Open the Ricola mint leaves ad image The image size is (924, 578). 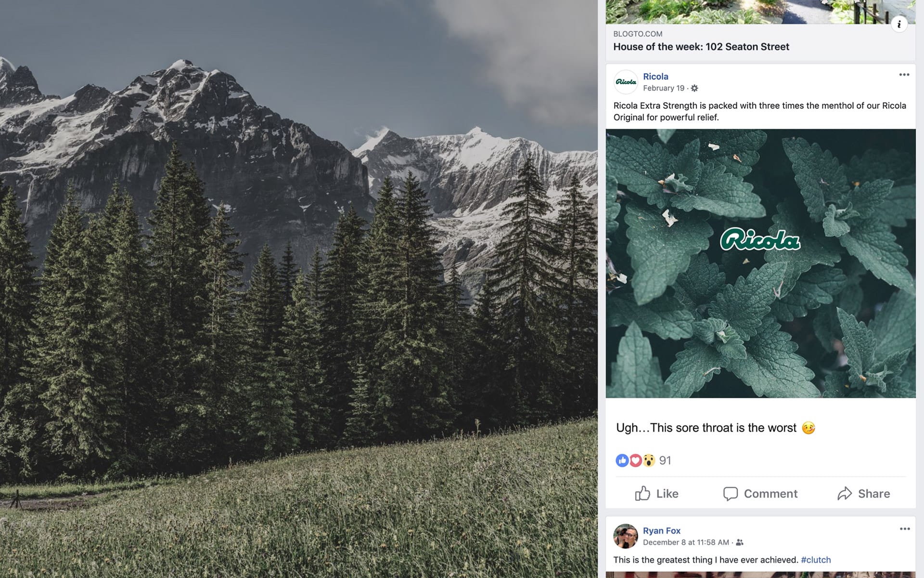point(760,263)
